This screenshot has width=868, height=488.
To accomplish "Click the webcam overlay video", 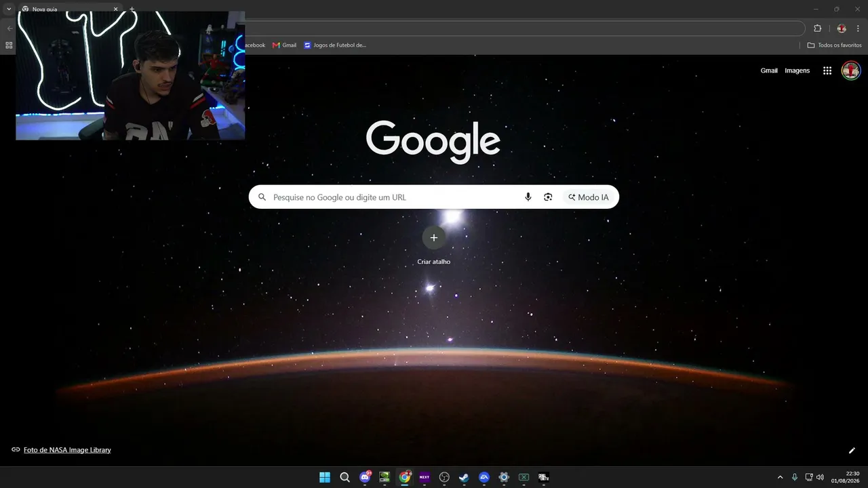I will 130,75.
